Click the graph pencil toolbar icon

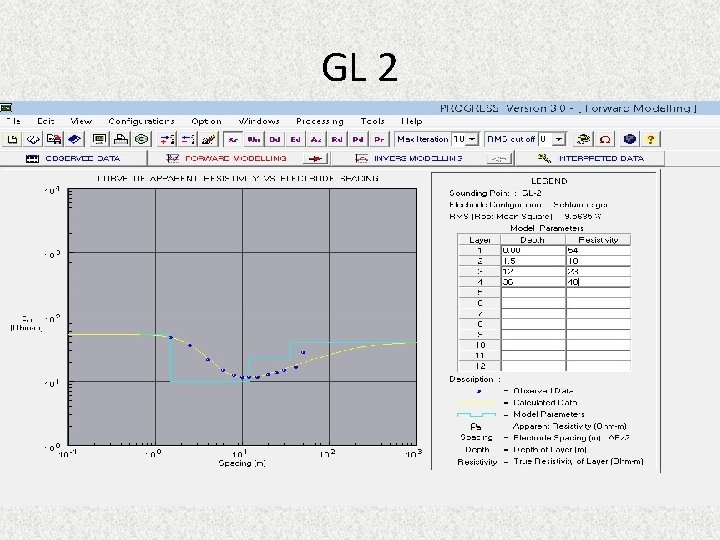coord(208,139)
